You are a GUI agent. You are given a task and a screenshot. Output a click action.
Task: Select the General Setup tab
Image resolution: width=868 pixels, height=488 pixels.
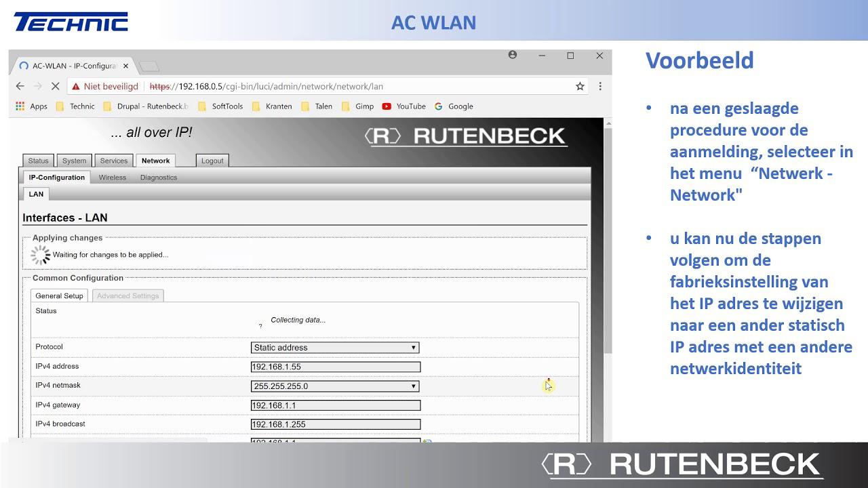(59, 296)
